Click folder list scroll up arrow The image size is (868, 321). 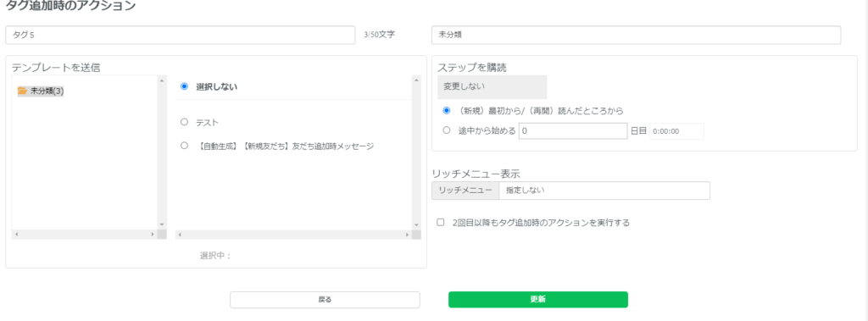click(x=162, y=80)
